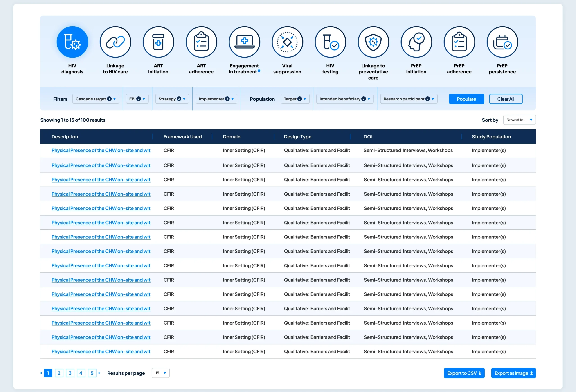The height and width of the screenshot is (392, 576).
Task: Change the Results per page dropdown
Action: (160, 373)
